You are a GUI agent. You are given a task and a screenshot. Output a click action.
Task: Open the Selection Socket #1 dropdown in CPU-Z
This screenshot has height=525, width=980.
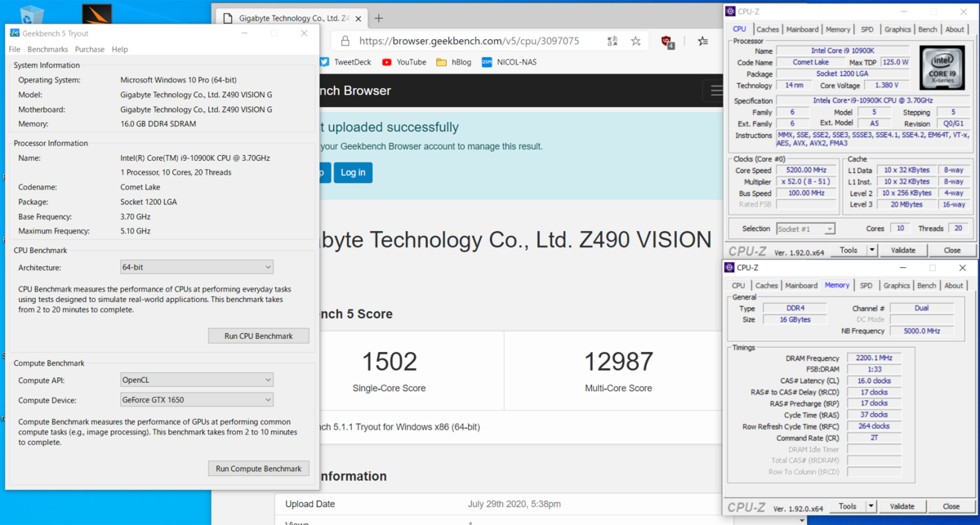(805, 229)
